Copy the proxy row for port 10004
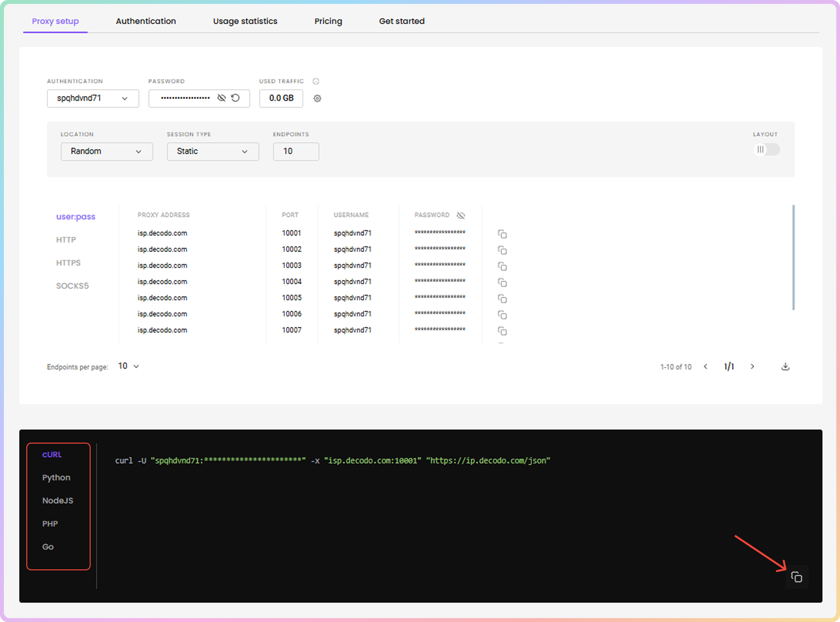Viewport: 840px width, 622px height. pos(502,283)
